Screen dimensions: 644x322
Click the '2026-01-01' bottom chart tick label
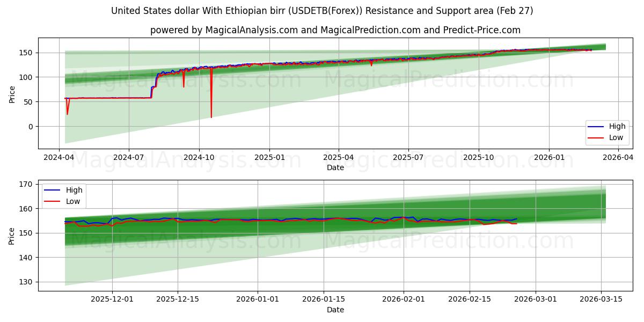(x=257, y=301)
